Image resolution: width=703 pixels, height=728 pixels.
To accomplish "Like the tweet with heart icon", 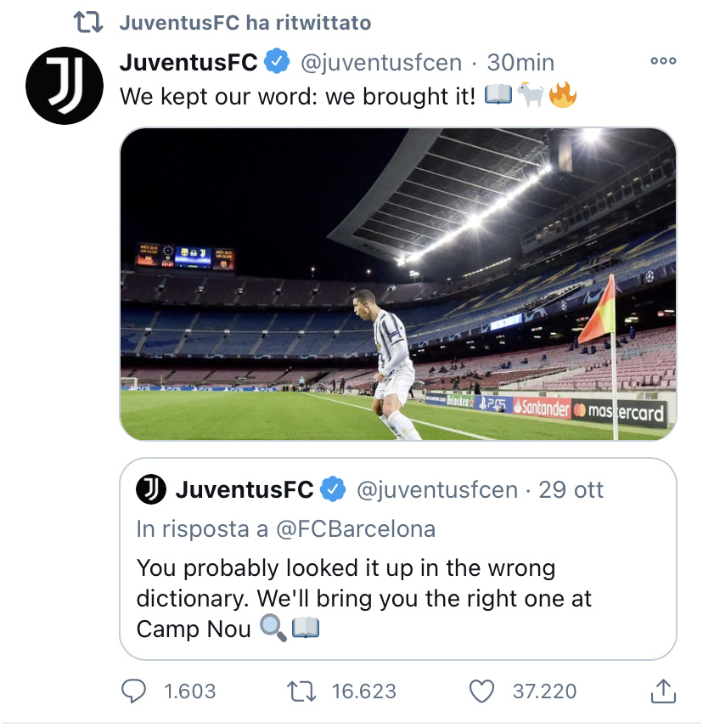I will [481, 691].
